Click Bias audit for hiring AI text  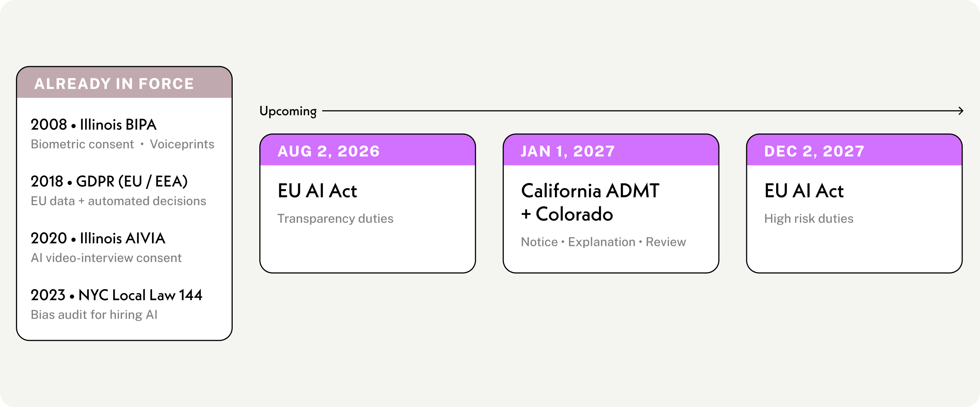pos(94,315)
